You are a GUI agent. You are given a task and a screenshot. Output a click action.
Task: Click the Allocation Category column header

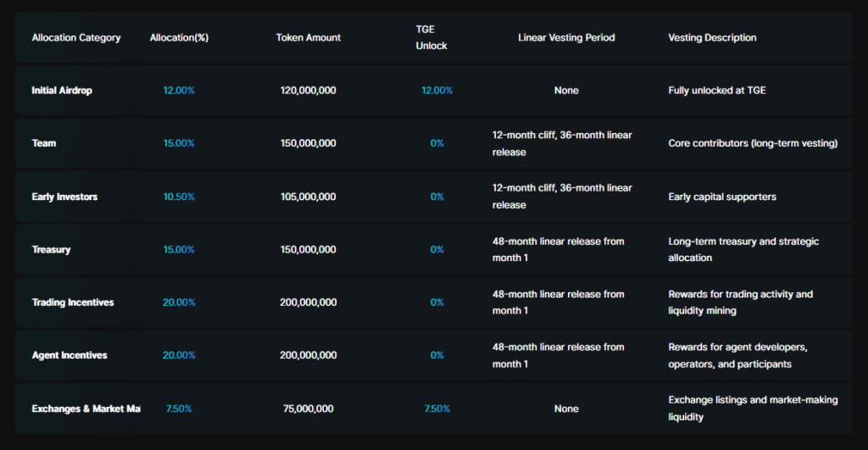tap(75, 37)
